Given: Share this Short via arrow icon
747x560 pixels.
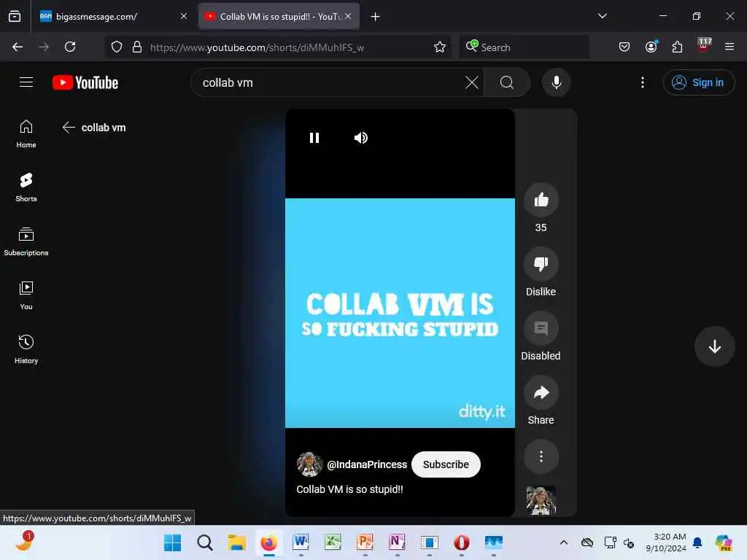Looking at the screenshot, I should (541, 392).
